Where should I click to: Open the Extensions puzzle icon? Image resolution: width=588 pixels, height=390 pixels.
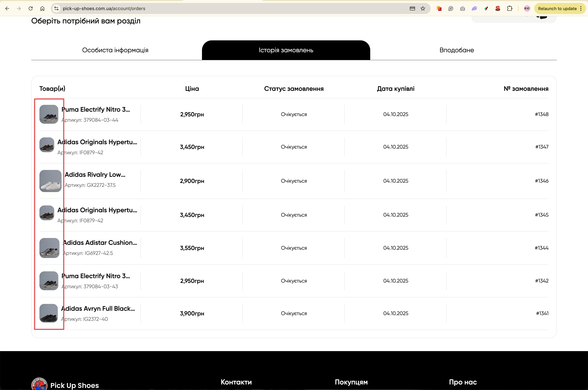tap(509, 8)
